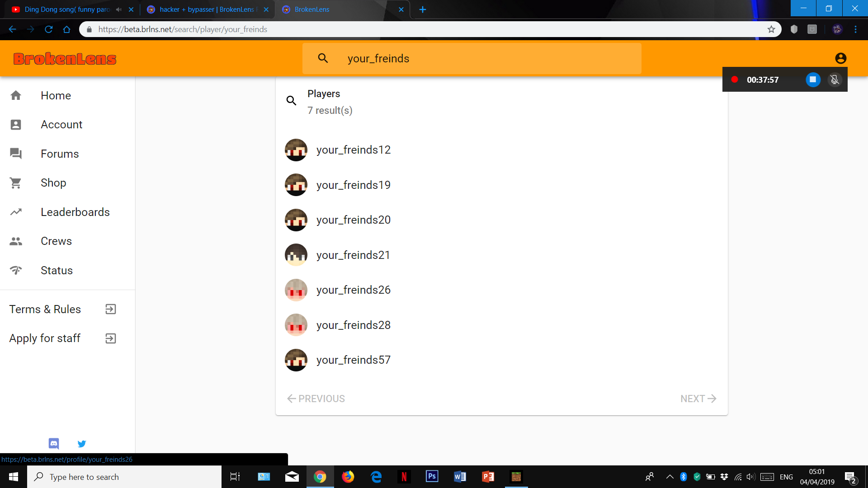Open player your_freinds20 profile

click(502, 220)
